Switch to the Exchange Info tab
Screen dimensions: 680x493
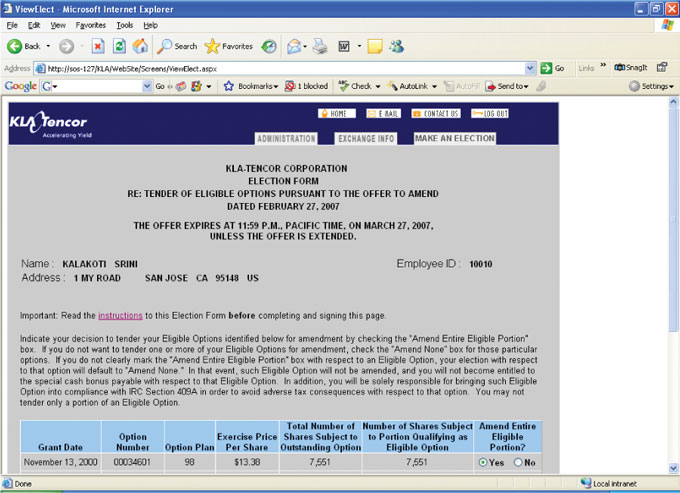[x=366, y=138]
